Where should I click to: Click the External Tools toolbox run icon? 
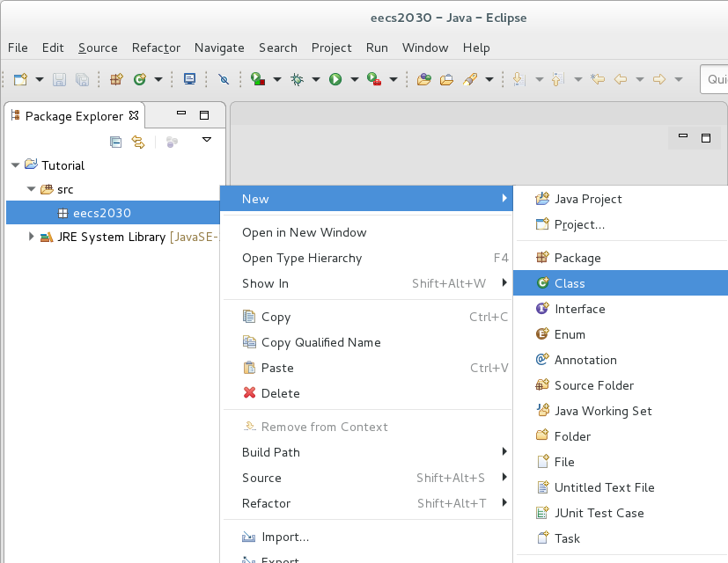coord(374,79)
